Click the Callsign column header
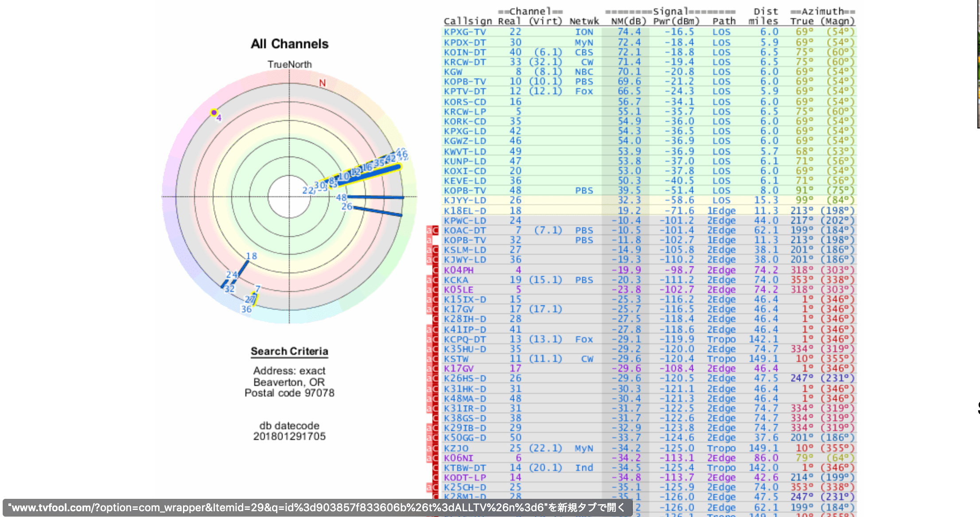 click(x=467, y=21)
